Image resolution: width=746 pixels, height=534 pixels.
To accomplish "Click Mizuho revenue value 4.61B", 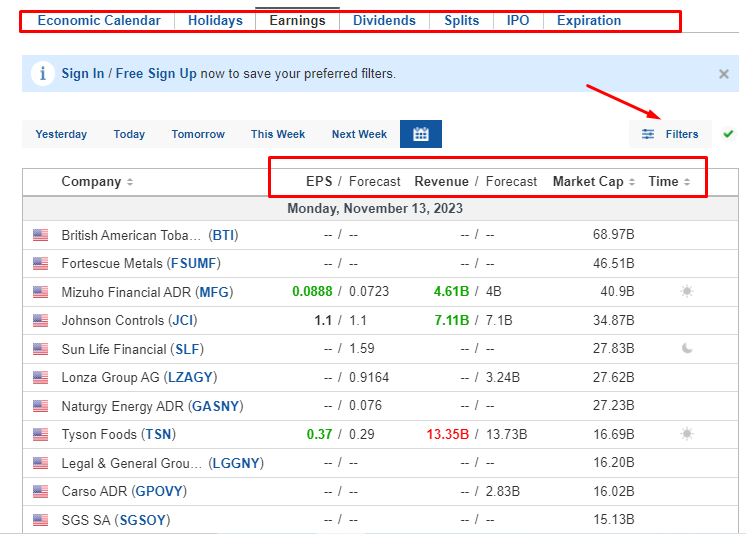I will click(x=451, y=291).
